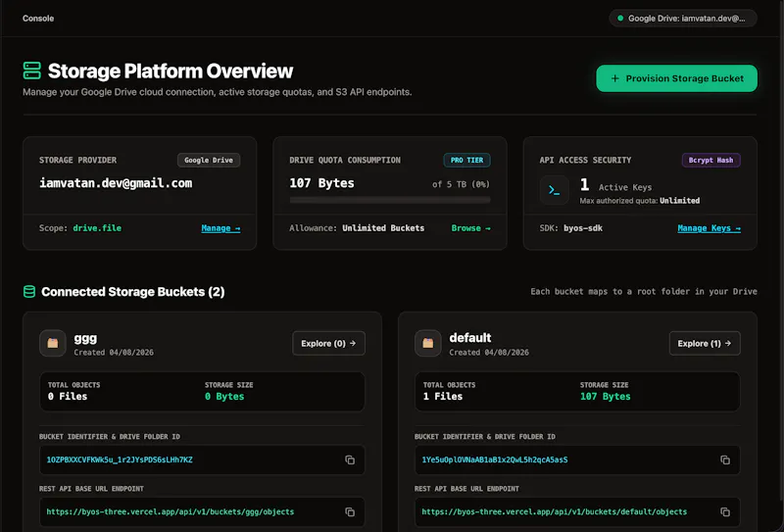Click the ggg bucket Created 04/08/2026 date
Image resolution: width=784 pixels, height=532 pixels.
pyautogui.click(x=114, y=353)
